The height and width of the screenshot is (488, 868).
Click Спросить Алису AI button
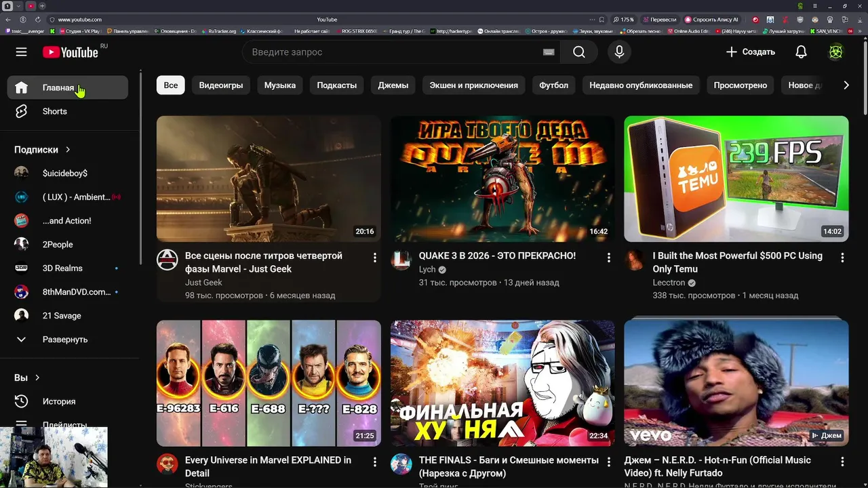pyautogui.click(x=712, y=20)
